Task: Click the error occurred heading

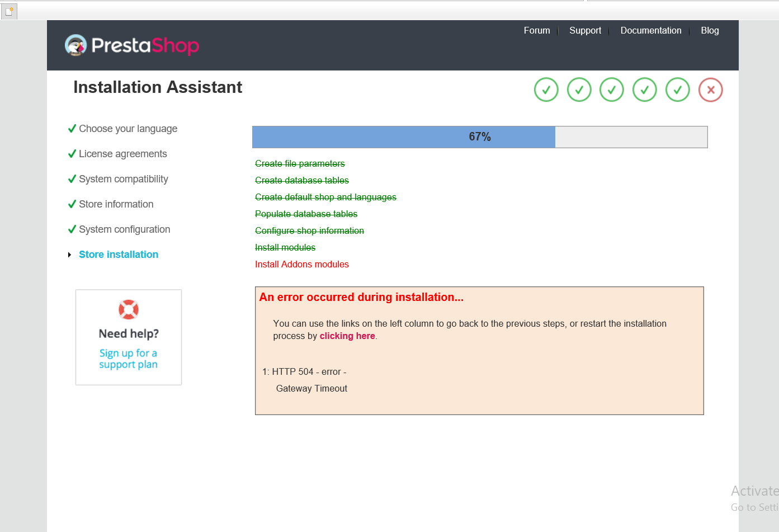Action: coord(361,297)
